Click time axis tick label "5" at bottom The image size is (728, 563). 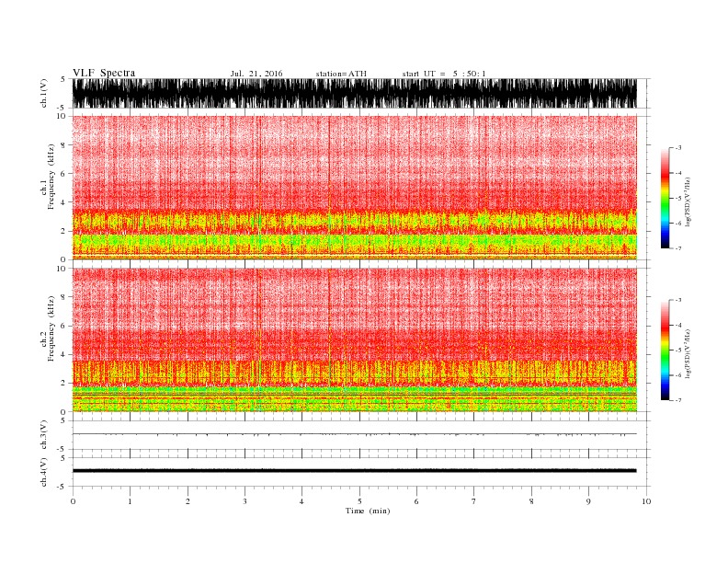[359, 501]
